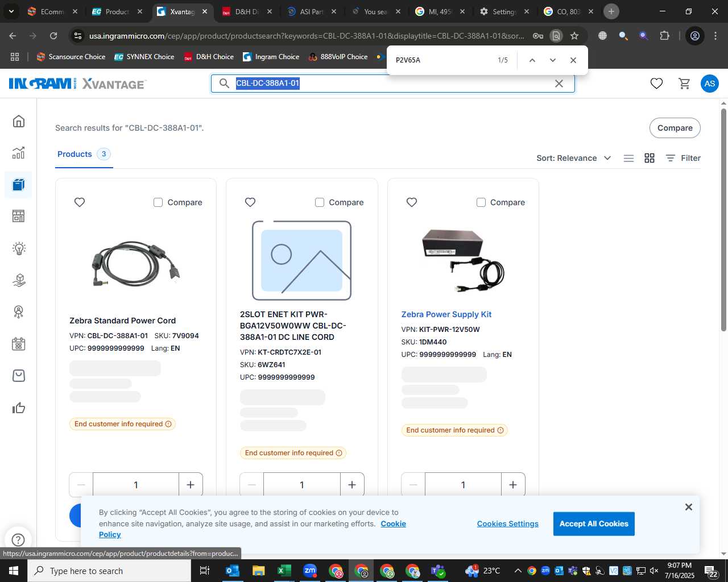Open SYNNEX Choice bookmark
This screenshot has height=582, width=728.
click(144, 57)
